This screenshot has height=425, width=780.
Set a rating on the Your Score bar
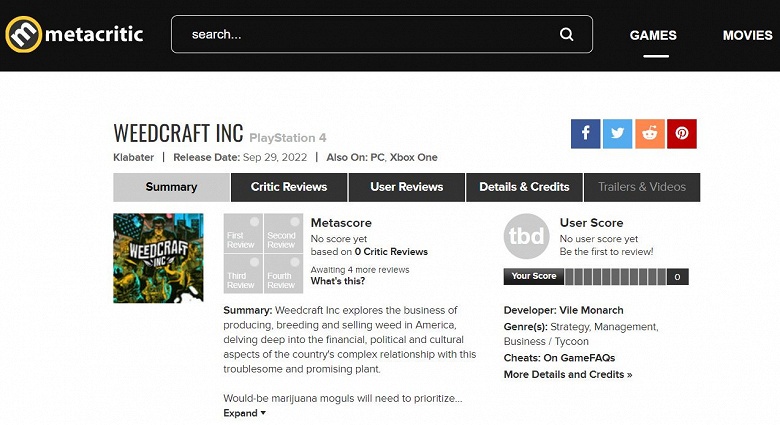615,277
